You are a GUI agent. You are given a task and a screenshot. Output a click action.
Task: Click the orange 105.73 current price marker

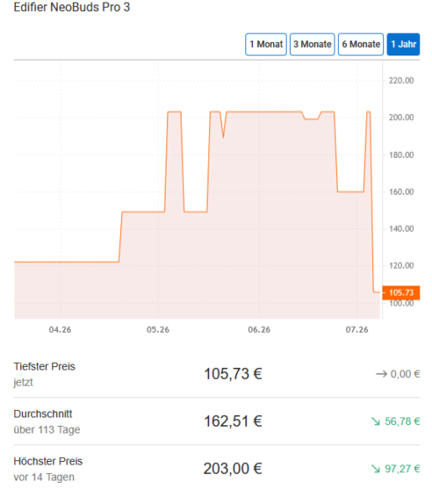click(x=401, y=292)
